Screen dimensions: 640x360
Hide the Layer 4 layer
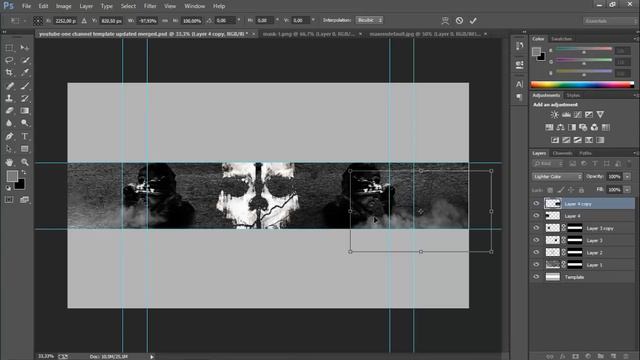coord(536,216)
